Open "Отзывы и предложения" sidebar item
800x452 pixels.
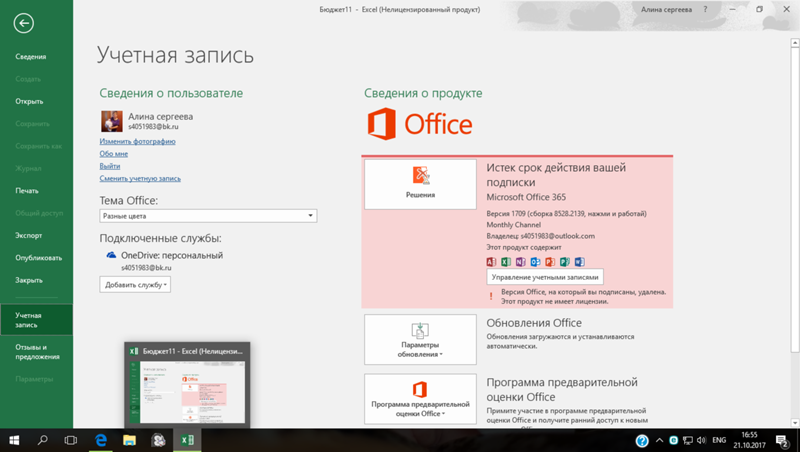click(x=36, y=352)
